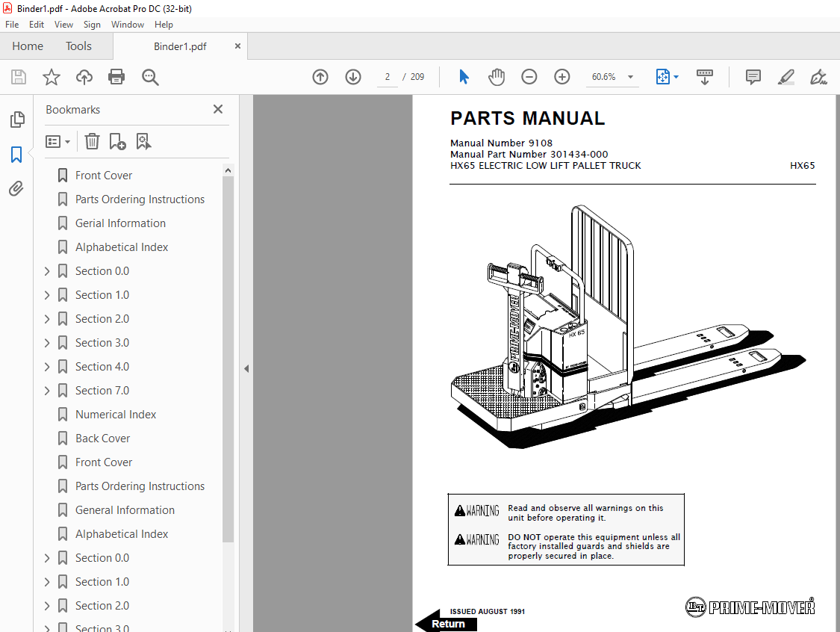Open the Edit menu
Screen dimensions: 840x632
pos(37,25)
